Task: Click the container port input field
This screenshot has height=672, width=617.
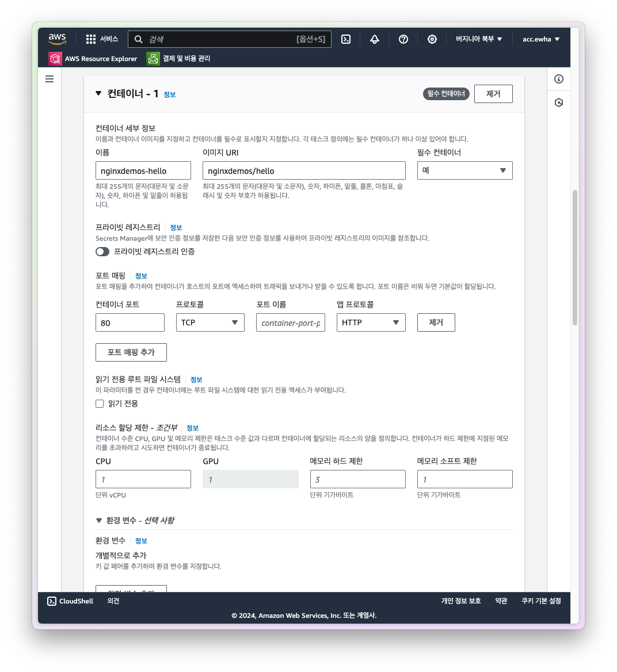Action: point(130,322)
